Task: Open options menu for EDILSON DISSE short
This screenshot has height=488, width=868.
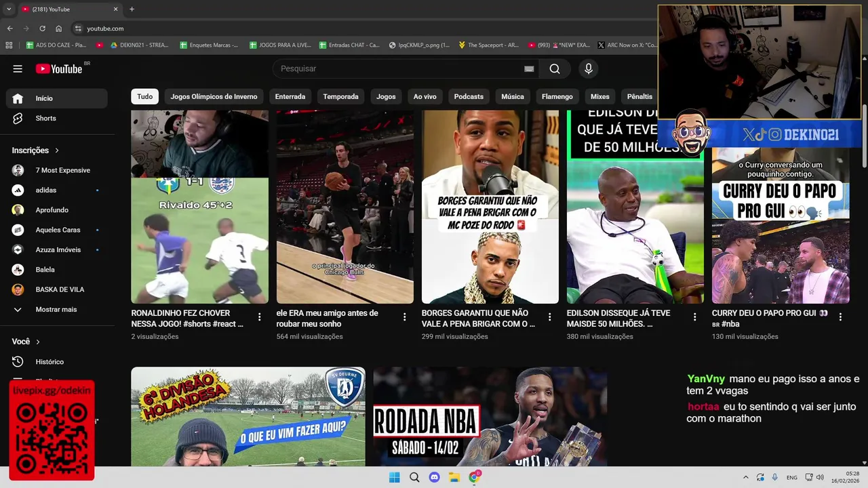Action: (x=694, y=317)
